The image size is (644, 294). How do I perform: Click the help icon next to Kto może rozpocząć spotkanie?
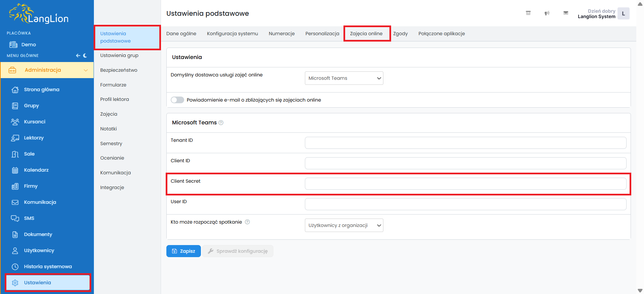pyautogui.click(x=247, y=222)
